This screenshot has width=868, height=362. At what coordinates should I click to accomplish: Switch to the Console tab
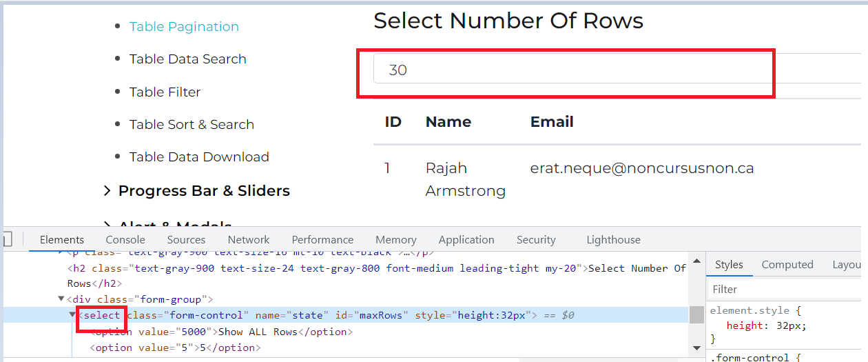(125, 240)
